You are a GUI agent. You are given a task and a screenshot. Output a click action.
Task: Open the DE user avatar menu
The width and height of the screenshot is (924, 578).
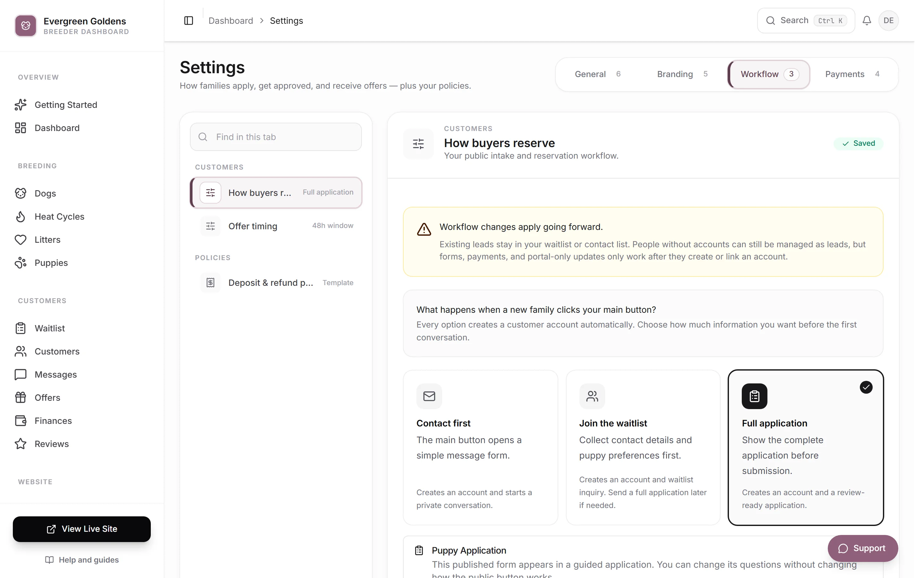pos(888,21)
